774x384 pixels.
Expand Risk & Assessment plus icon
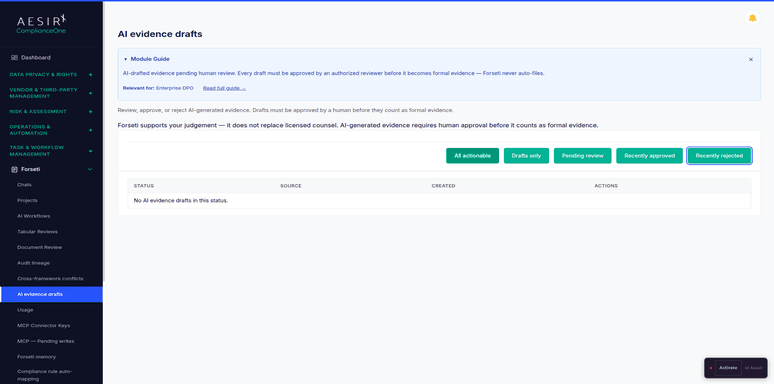pos(90,112)
